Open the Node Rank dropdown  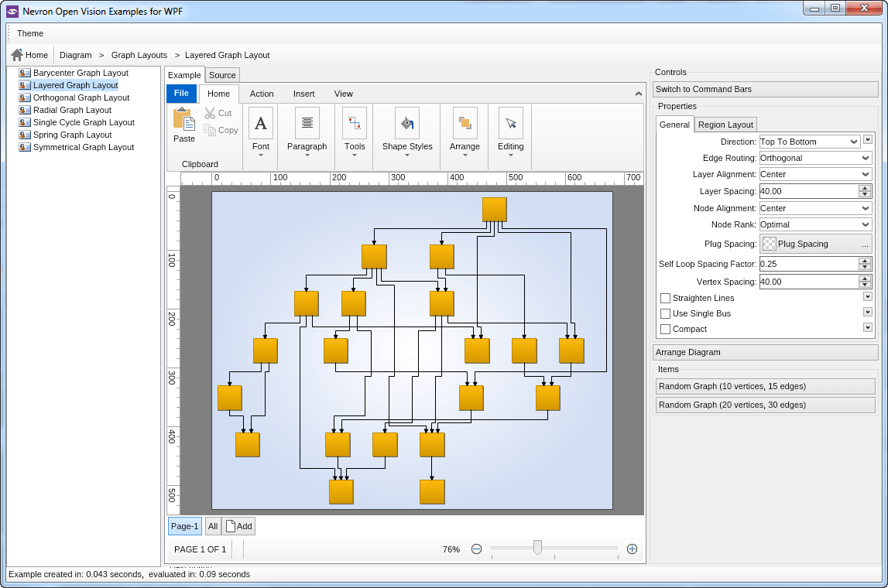click(x=815, y=224)
